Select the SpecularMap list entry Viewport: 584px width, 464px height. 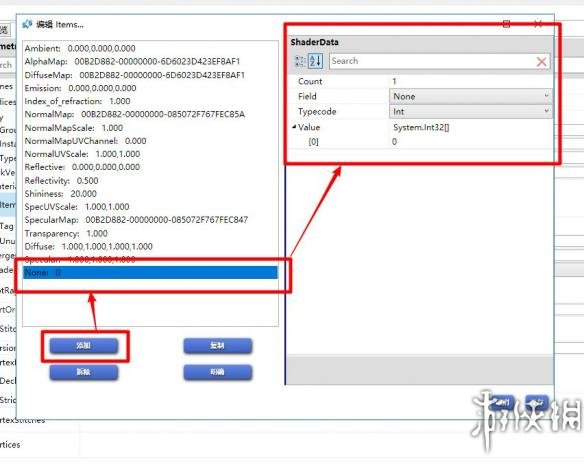coord(136,220)
